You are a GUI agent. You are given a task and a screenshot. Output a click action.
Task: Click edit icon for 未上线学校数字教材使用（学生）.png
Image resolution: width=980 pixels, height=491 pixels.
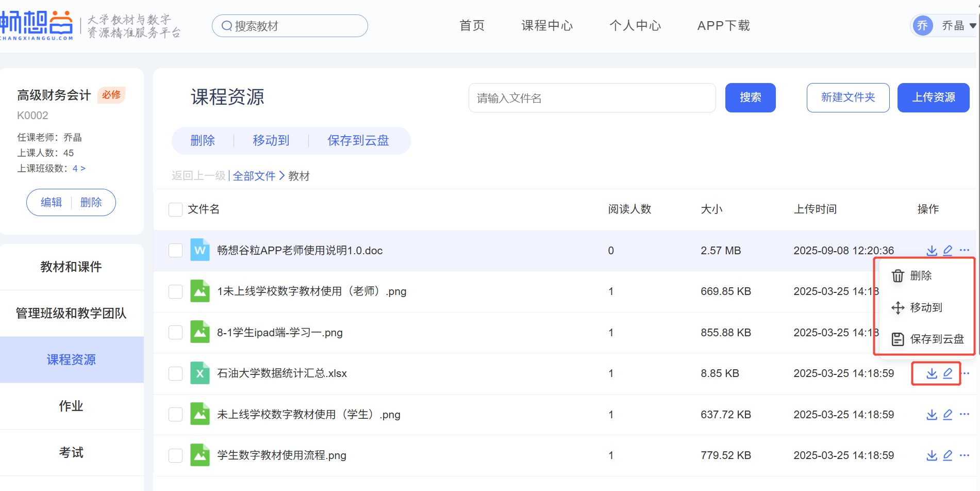point(948,415)
